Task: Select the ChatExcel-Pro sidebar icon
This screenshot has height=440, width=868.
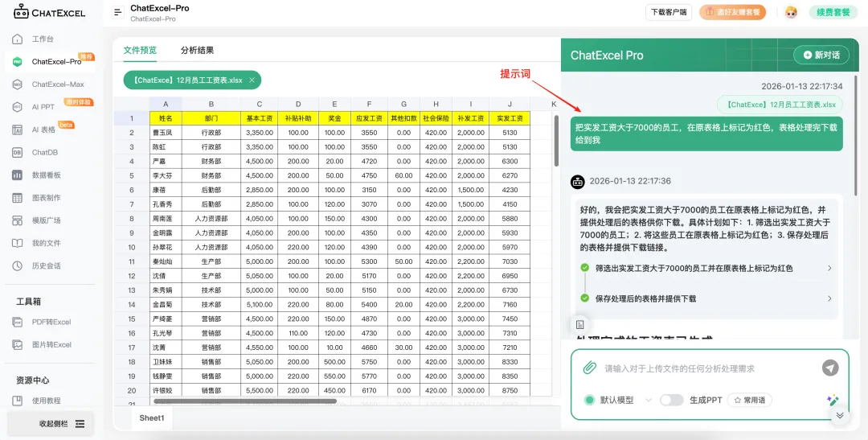Action: 18,62
